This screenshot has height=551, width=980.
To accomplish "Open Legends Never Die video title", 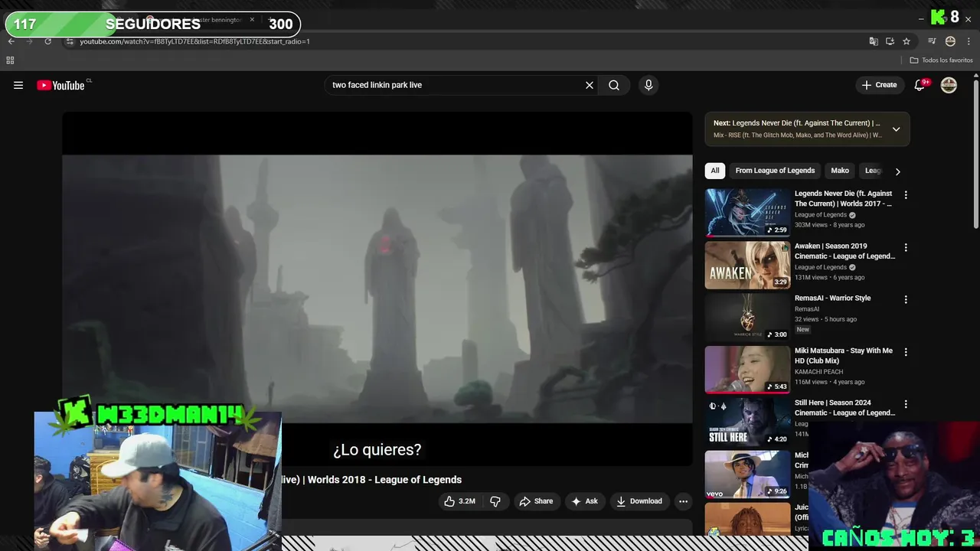I will pyautogui.click(x=844, y=198).
